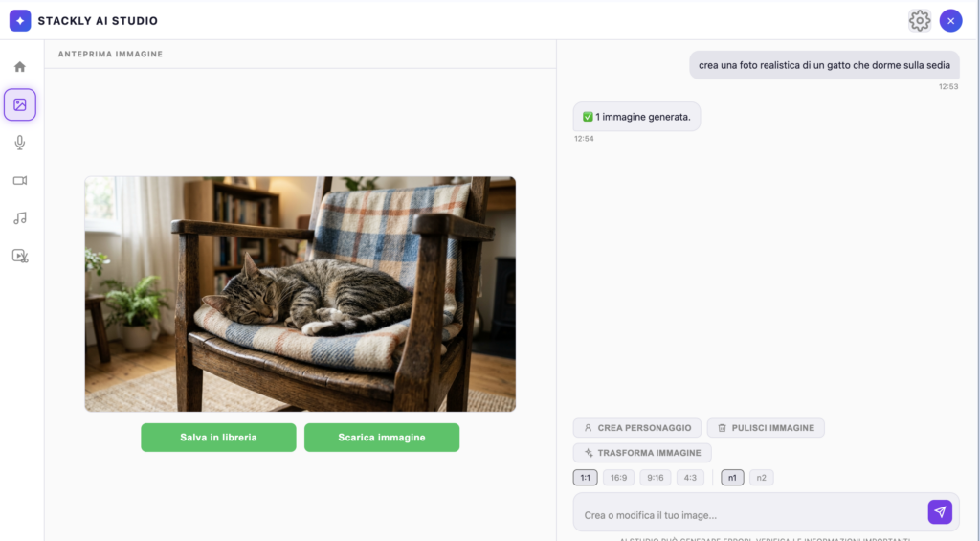This screenshot has width=980, height=541.
Task: Choose n1 image count option
Action: [x=732, y=478]
